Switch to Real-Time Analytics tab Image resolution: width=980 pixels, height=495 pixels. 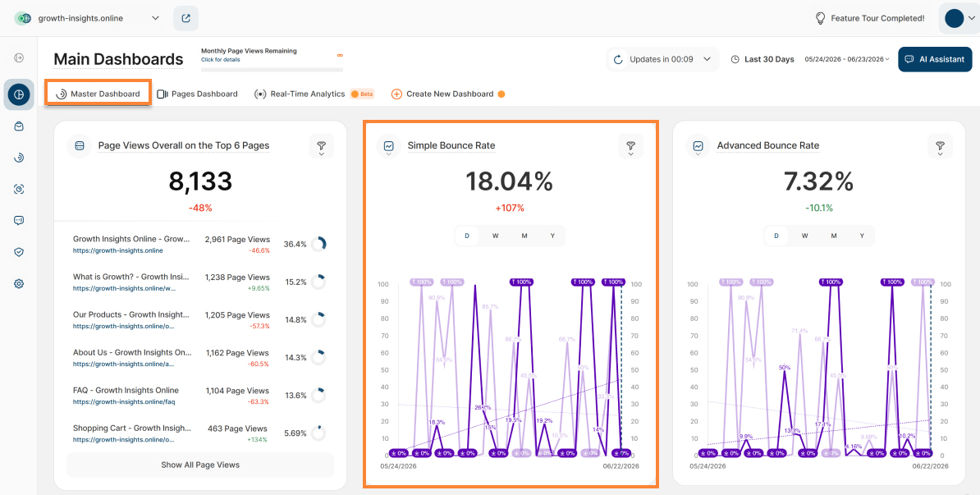[300, 94]
